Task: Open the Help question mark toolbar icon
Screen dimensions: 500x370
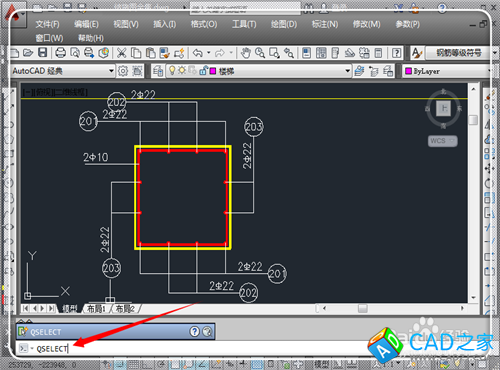Action: click(x=396, y=53)
